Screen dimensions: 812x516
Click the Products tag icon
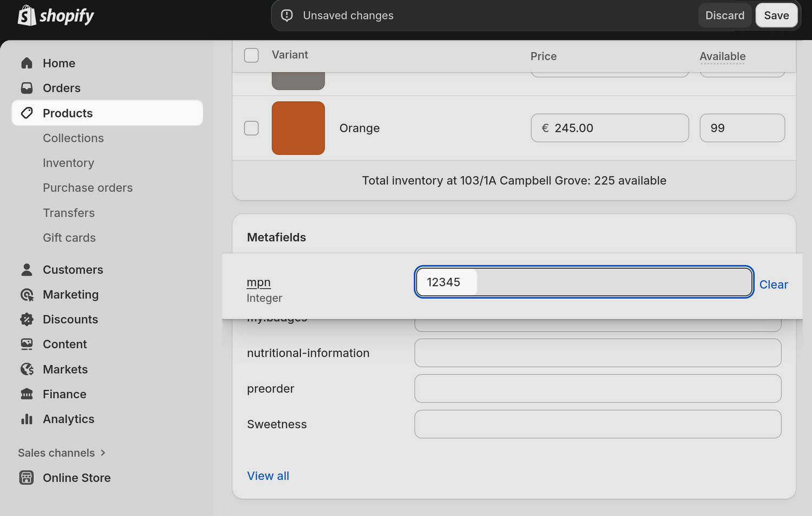point(28,113)
